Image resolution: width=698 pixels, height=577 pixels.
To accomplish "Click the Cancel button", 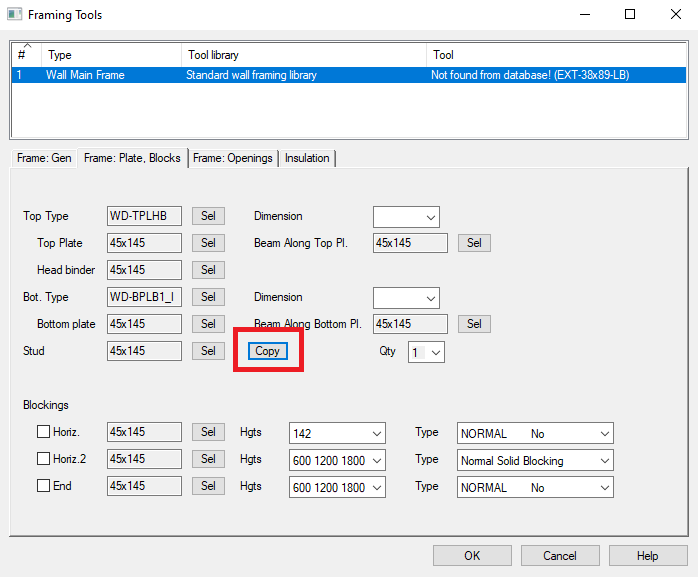I will coord(559,556).
